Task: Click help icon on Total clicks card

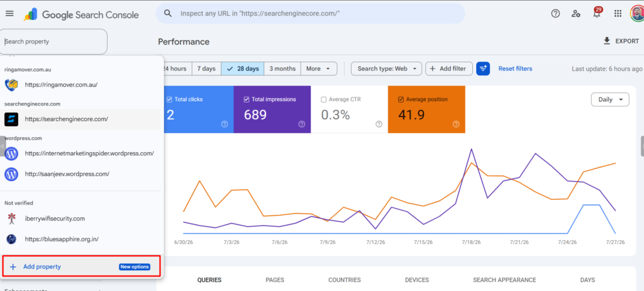Action: 225,124
